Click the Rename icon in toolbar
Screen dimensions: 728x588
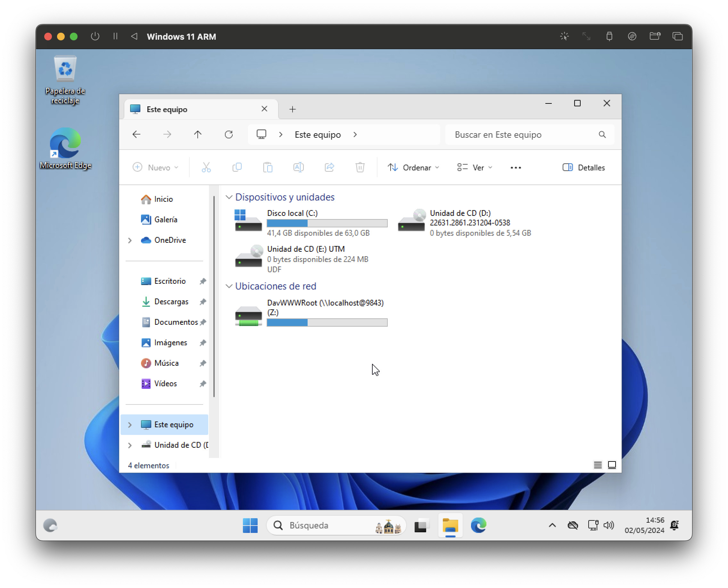coord(298,167)
